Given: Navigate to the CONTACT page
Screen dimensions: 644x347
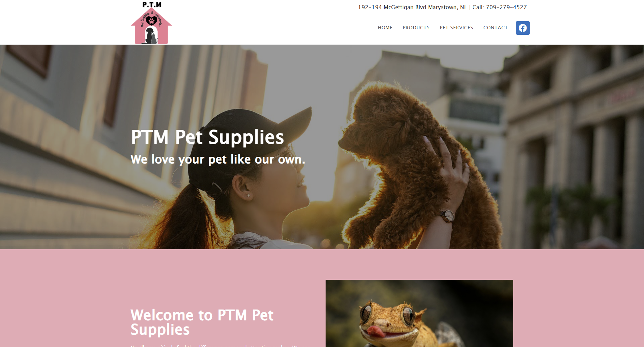Looking at the screenshot, I should (x=496, y=28).
